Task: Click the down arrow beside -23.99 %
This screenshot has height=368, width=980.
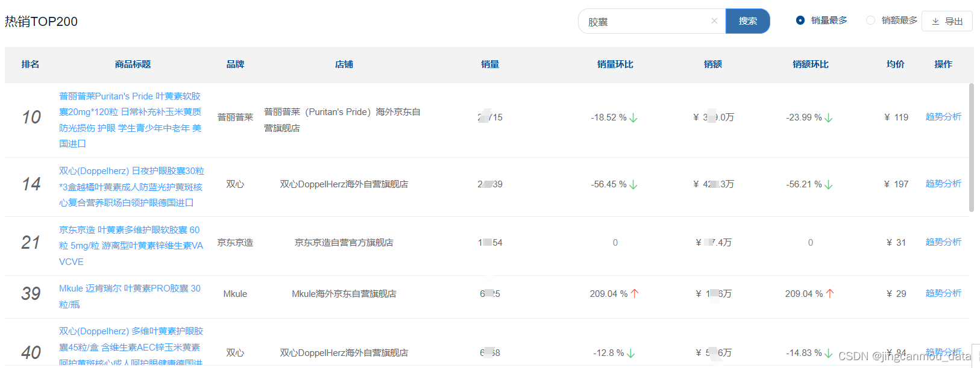Action: pos(829,118)
